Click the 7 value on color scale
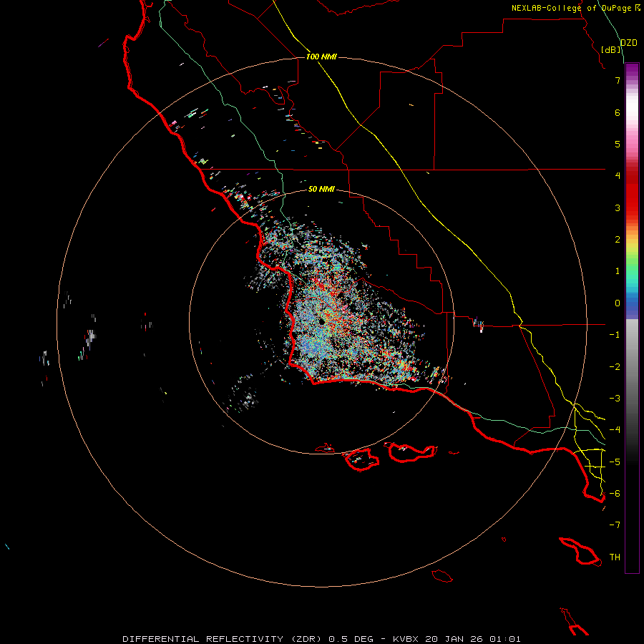Image resolution: width=644 pixels, height=644 pixels. [618, 80]
